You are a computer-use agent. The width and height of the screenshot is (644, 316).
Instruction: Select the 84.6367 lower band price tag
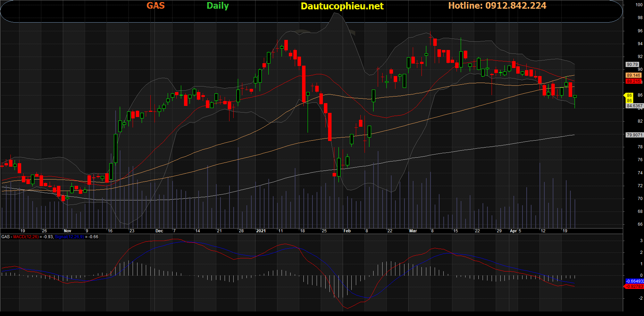(x=634, y=106)
